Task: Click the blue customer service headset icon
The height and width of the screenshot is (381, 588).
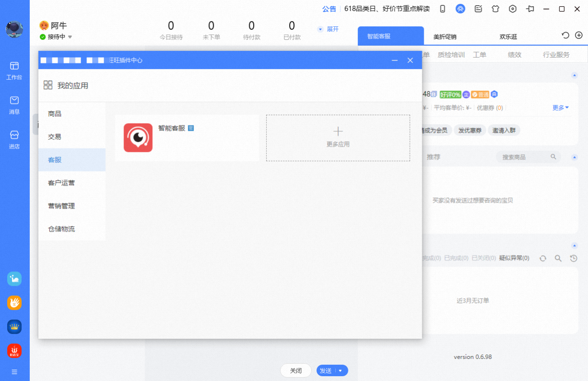Action: point(460,9)
